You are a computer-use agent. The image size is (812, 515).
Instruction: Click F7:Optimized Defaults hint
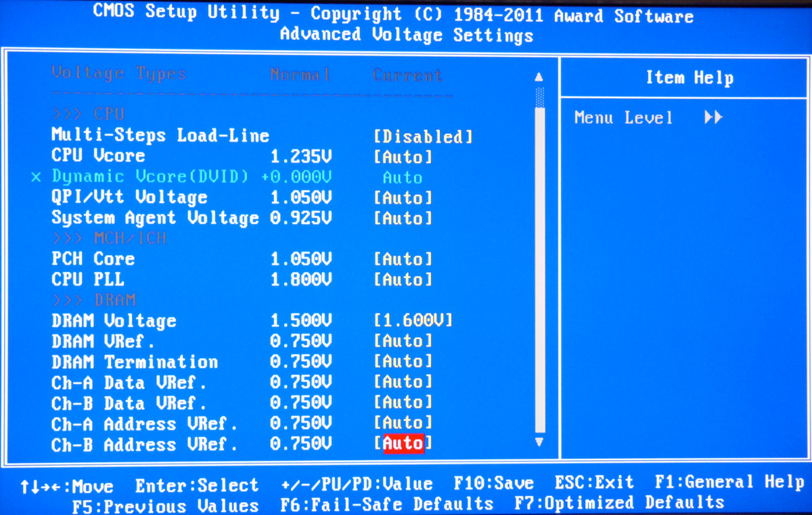click(619, 503)
